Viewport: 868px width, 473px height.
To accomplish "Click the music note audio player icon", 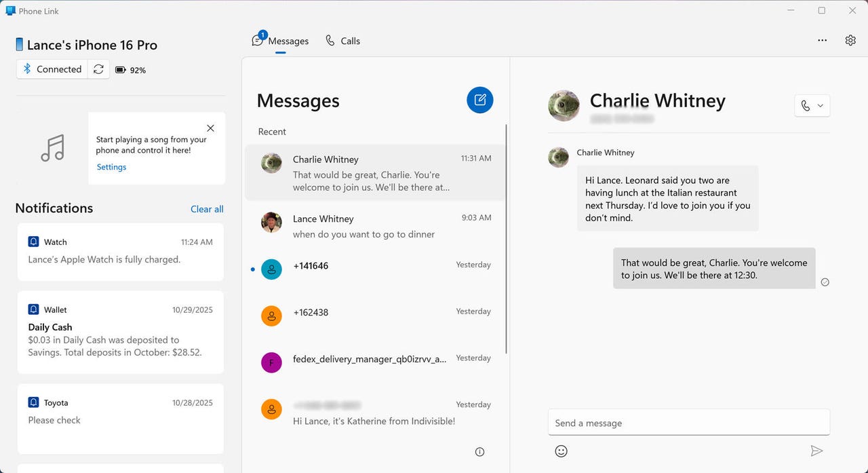I will (53, 148).
